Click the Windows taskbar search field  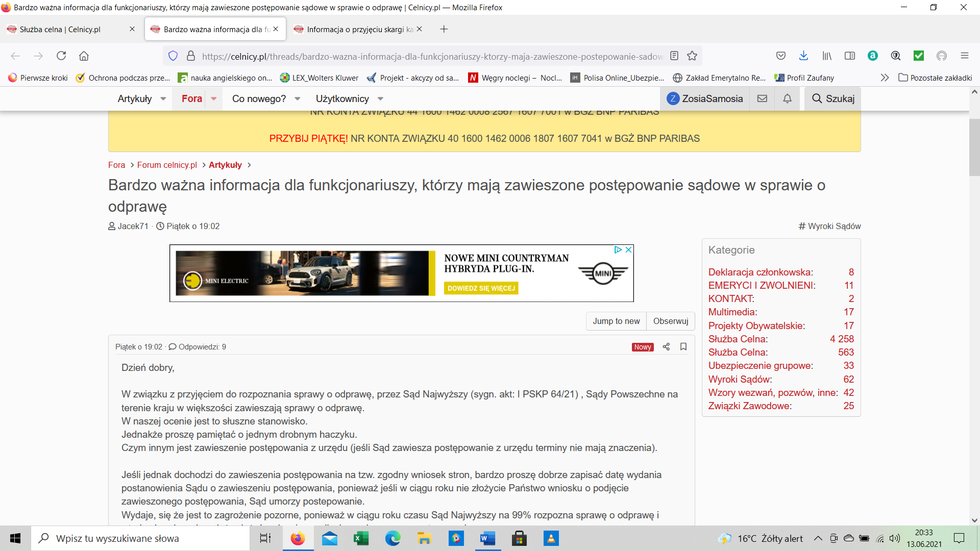(140, 538)
